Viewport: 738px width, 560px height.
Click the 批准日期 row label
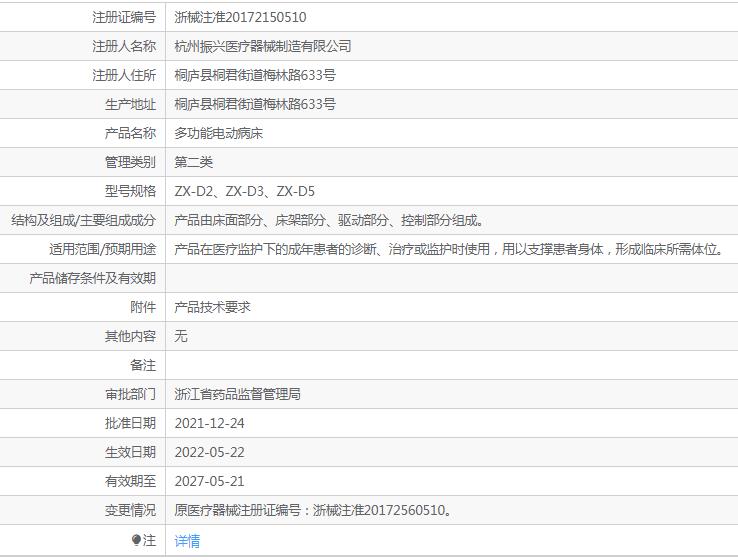[x=130, y=424]
